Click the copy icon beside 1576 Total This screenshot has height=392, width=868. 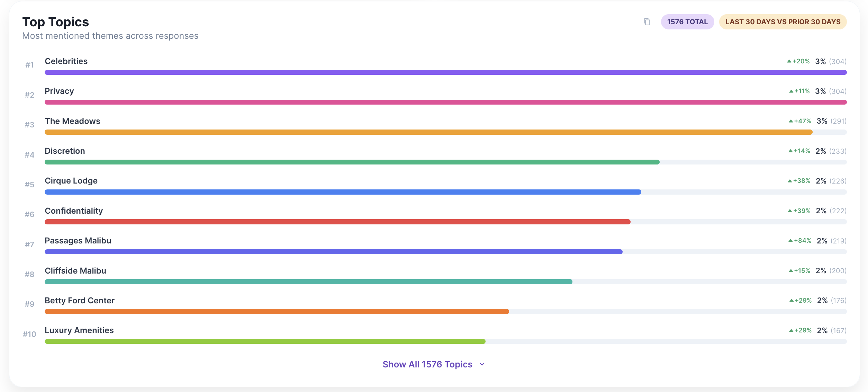(647, 22)
